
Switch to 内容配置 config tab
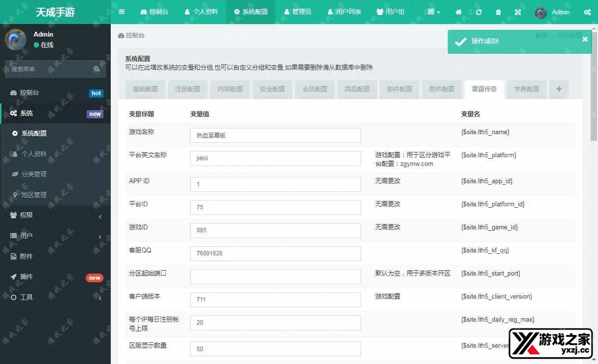click(230, 89)
